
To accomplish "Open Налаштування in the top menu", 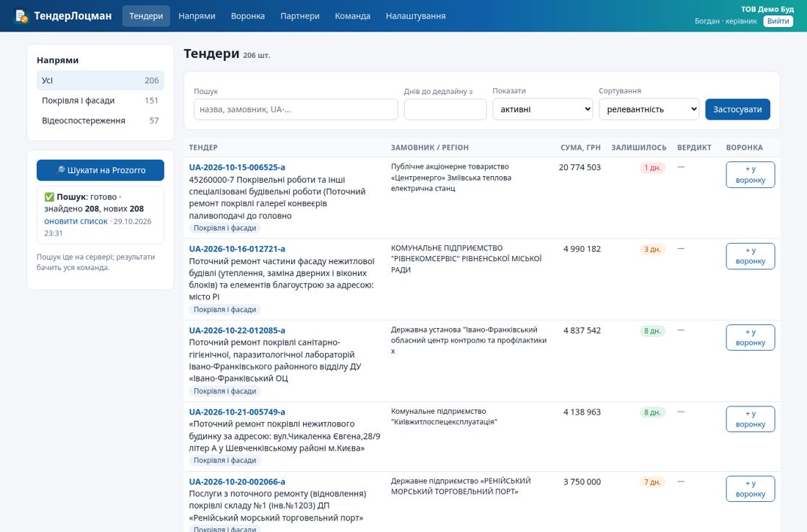I will [x=416, y=16].
